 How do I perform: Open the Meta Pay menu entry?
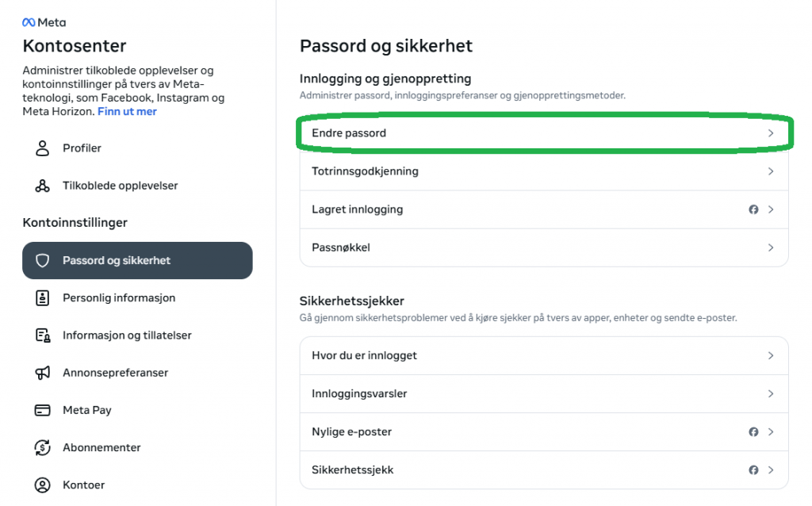[x=137, y=410]
